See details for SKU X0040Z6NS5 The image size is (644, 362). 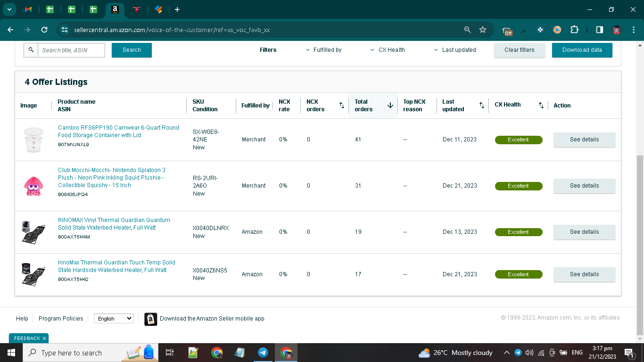(x=584, y=274)
